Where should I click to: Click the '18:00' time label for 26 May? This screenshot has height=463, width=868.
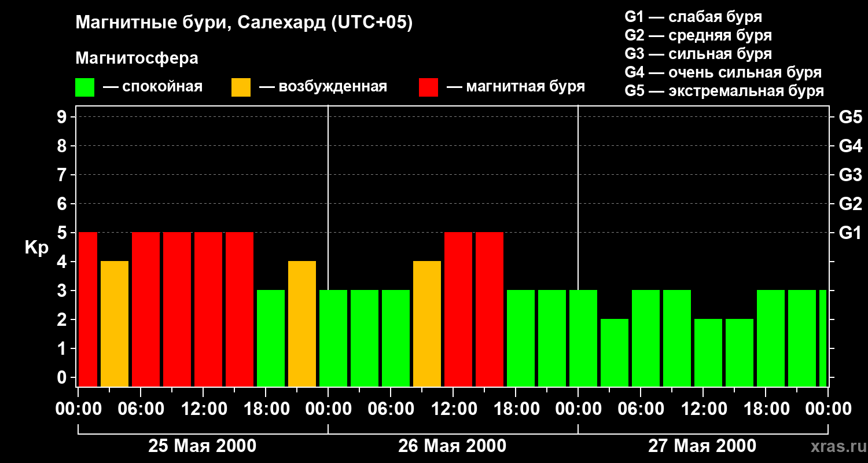tap(516, 409)
